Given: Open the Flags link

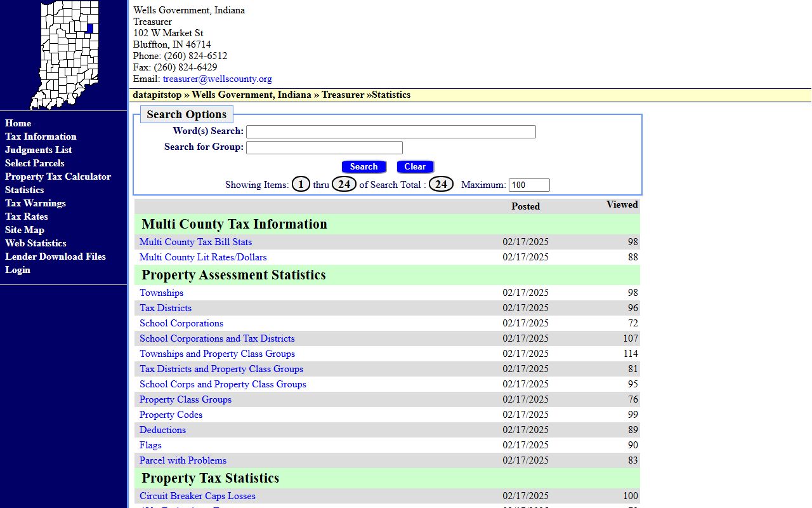Looking at the screenshot, I should pos(150,445).
